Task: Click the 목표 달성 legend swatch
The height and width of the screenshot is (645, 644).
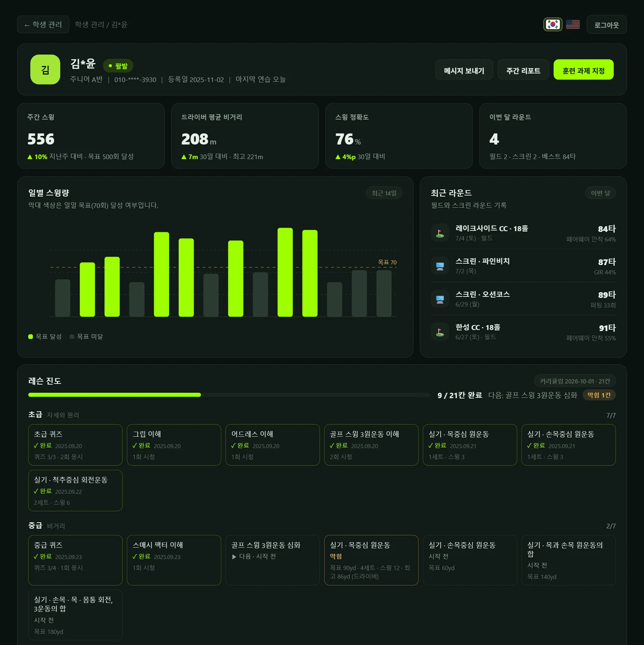Action: (31, 336)
